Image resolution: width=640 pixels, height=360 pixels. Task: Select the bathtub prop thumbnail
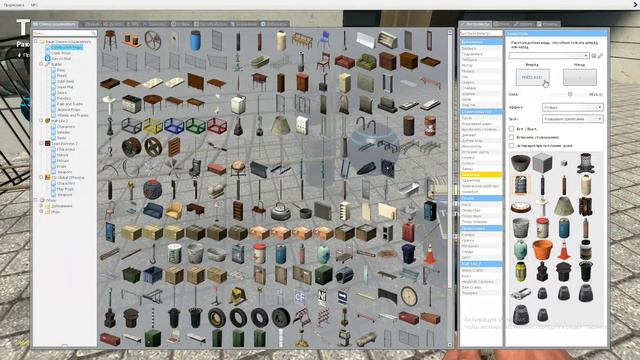pyautogui.click(x=260, y=62)
